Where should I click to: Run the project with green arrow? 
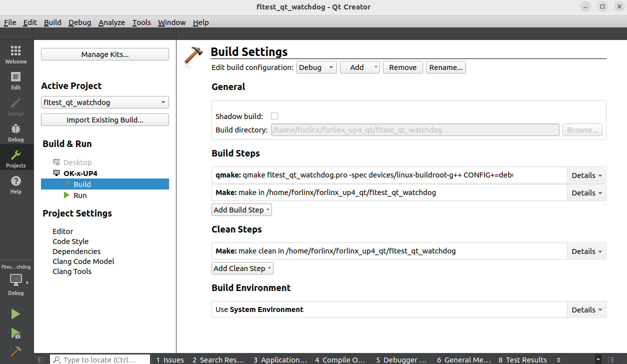coord(16,314)
